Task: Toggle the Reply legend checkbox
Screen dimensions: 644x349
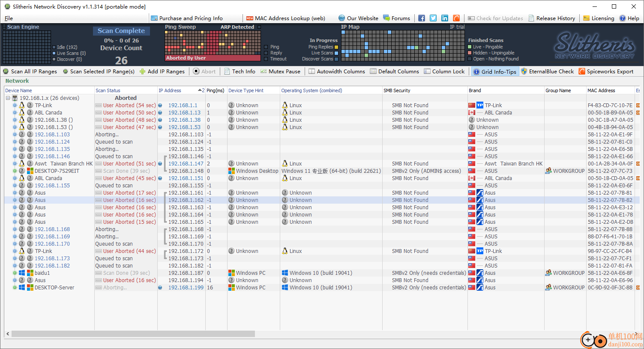Action: pyautogui.click(x=266, y=53)
